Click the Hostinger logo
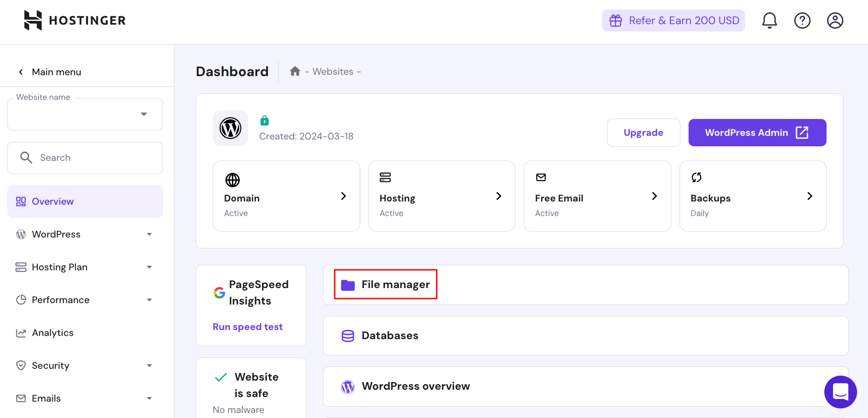This screenshot has height=418, width=868. pos(74,20)
